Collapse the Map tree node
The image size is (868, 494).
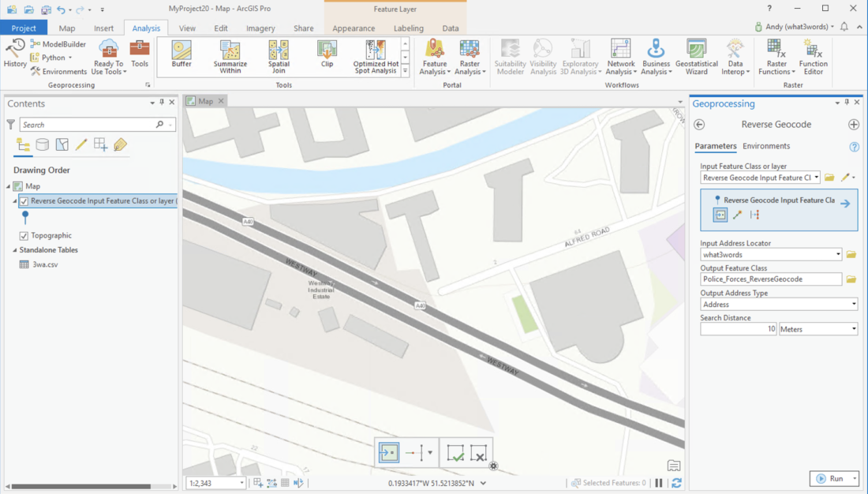(x=9, y=186)
